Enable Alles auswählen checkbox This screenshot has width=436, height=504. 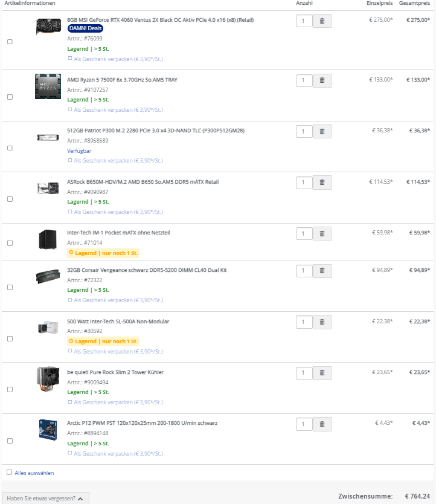[x=9, y=473]
